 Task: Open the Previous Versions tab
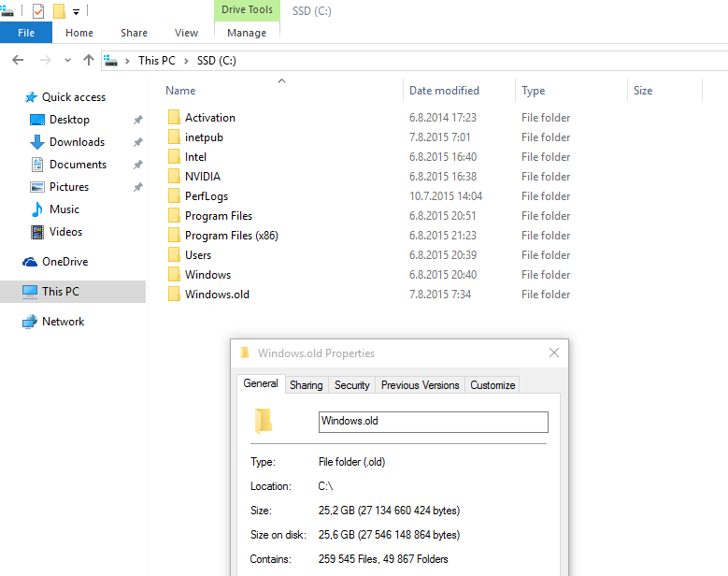tap(420, 385)
